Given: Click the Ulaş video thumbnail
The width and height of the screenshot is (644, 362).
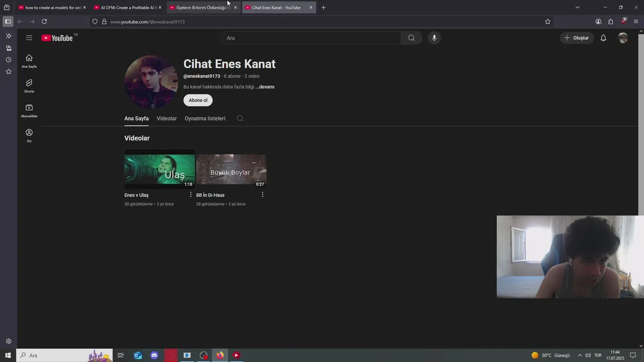Looking at the screenshot, I should [159, 169].
